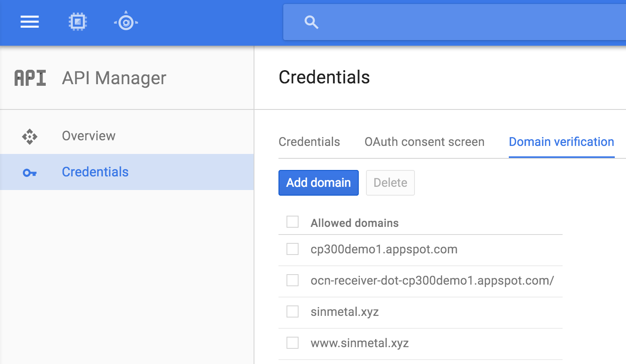626x364 pixels.
Task: Toggle the Allowed domains select-all checkbox
Action: [x=293, y=222]
